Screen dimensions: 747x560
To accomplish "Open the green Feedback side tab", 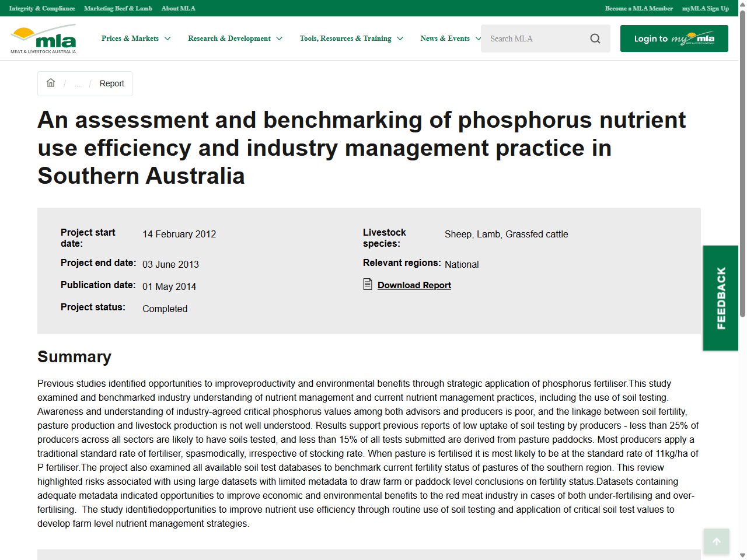I will 721,298.
